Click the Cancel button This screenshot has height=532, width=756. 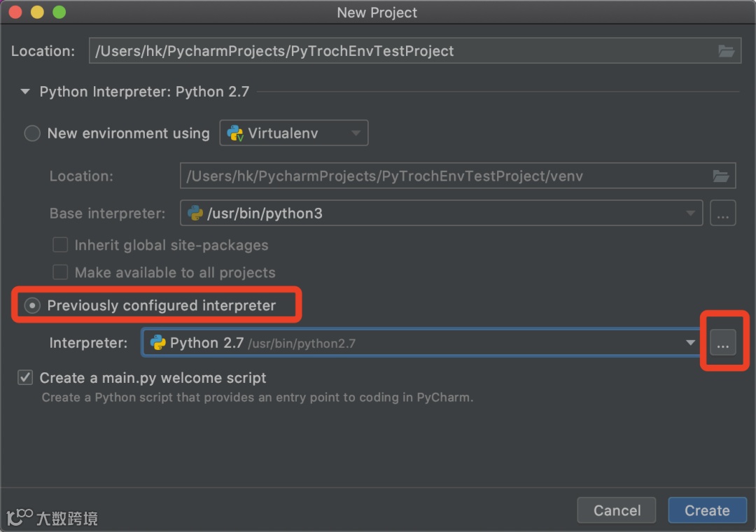(617, 510)
